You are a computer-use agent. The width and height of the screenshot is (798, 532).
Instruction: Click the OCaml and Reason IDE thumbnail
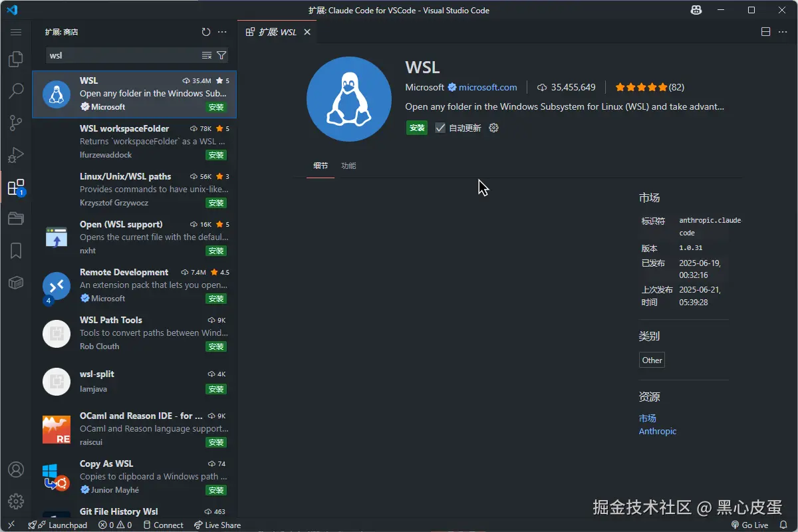(x=57, y=429)
